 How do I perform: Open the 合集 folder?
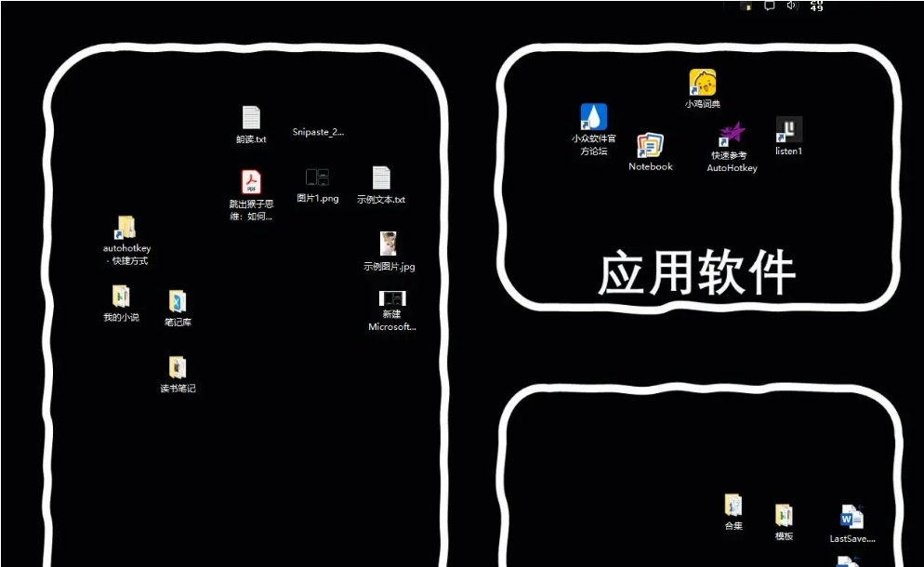(733, 505)
